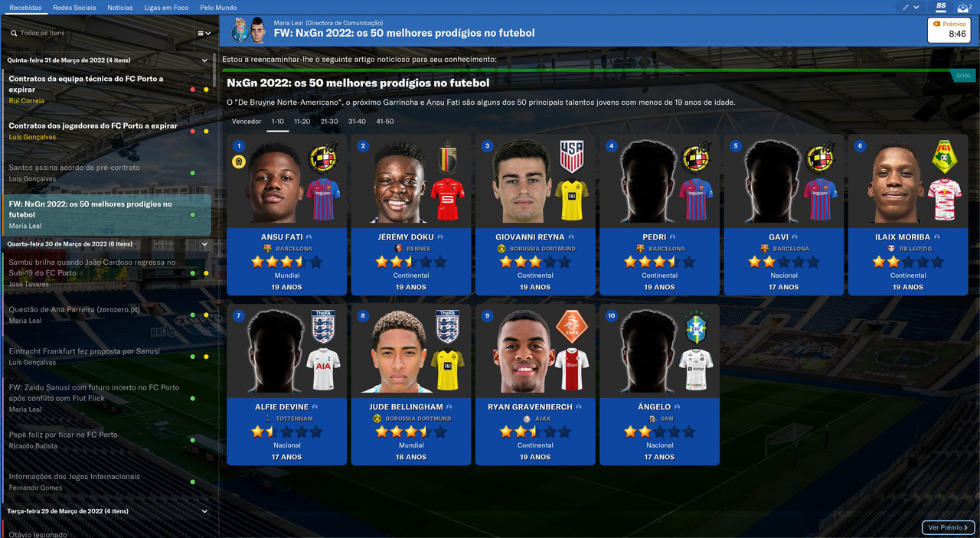Click the FC Porto crest in message header
Viewport: 980px width, 538px height.
(x=240, y=31)
